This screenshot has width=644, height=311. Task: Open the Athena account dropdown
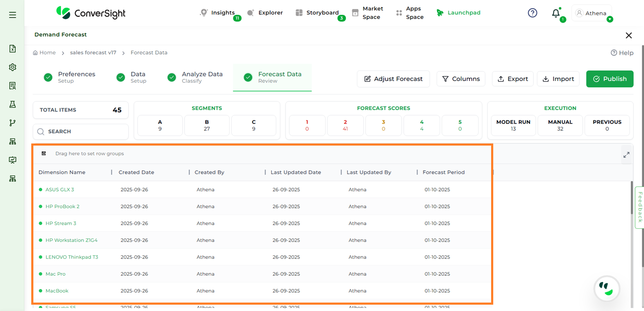click(x=592, y=13)
